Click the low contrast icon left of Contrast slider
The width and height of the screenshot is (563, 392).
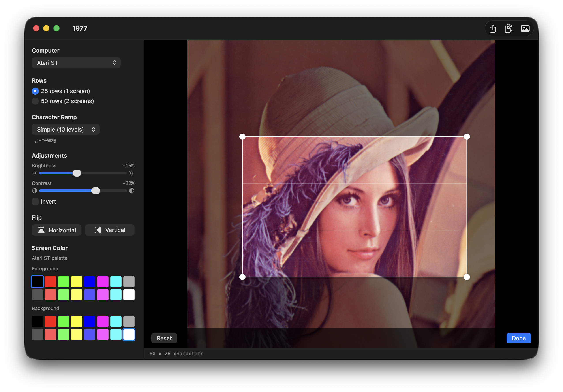coord(35,191)
